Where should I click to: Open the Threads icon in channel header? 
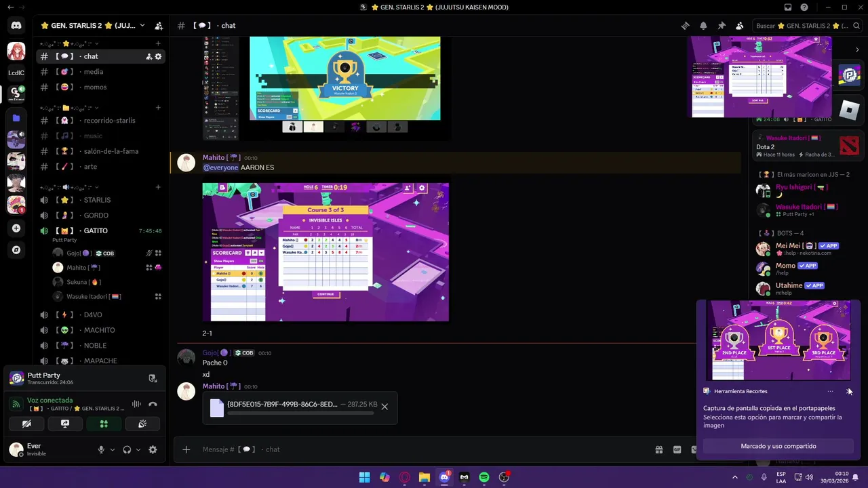[685, 26]
